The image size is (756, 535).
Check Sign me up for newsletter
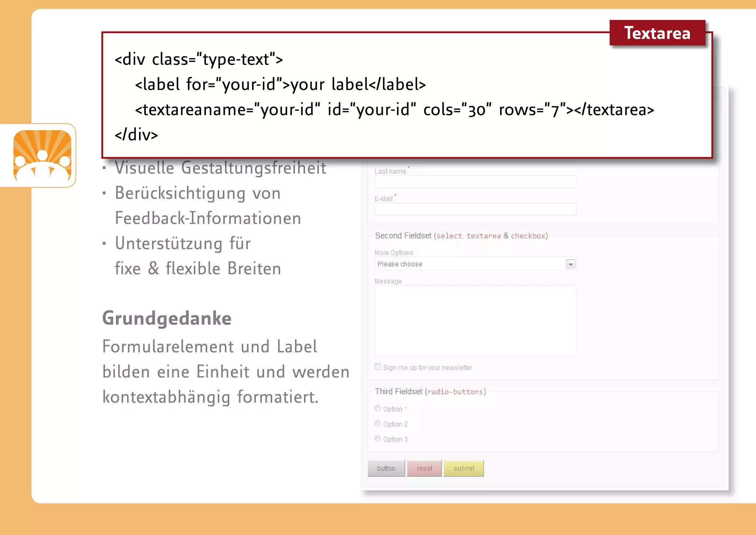(x=378, y=367)
